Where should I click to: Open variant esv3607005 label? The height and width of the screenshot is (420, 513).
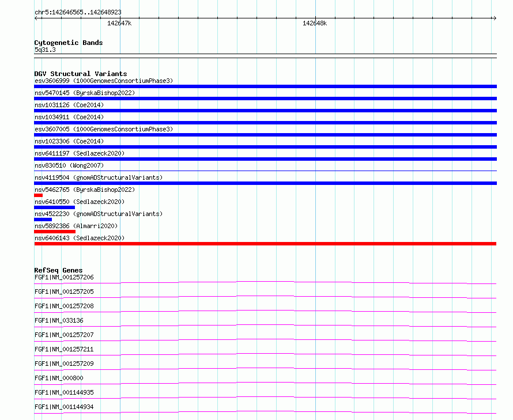[104, 129]
